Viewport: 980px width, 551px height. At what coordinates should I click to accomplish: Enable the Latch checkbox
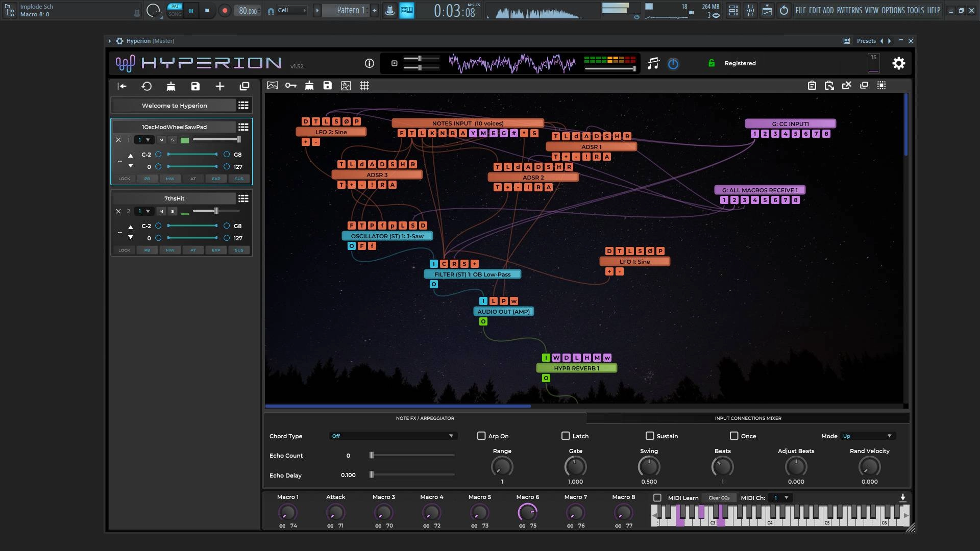click(566, 436)
